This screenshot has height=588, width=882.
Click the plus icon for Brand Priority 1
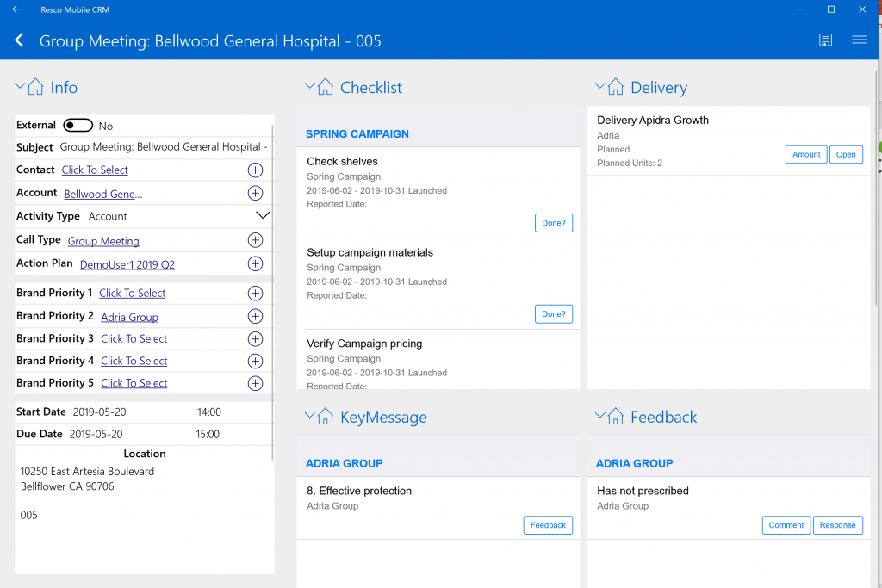coord(255,293)
